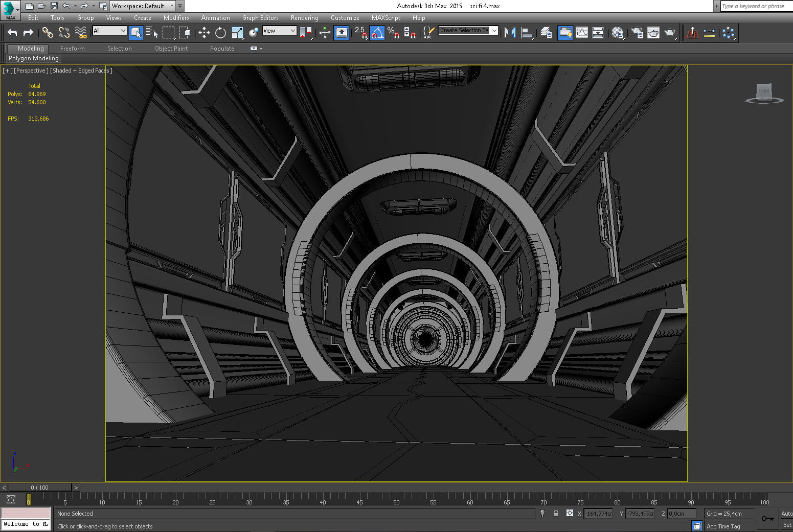Open the [Shaded + Edged Faces] label menu

pyautogui.click(x=81, y=71)
